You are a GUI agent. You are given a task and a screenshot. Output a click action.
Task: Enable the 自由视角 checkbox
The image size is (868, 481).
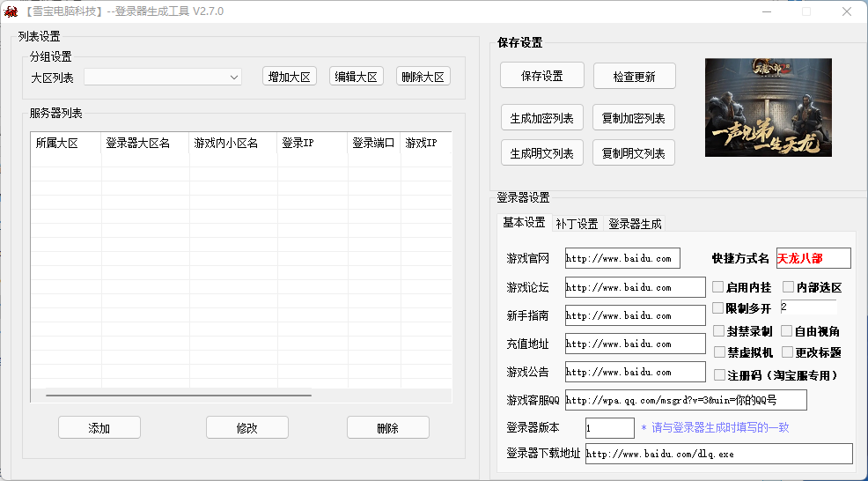(x=786, y=331)
